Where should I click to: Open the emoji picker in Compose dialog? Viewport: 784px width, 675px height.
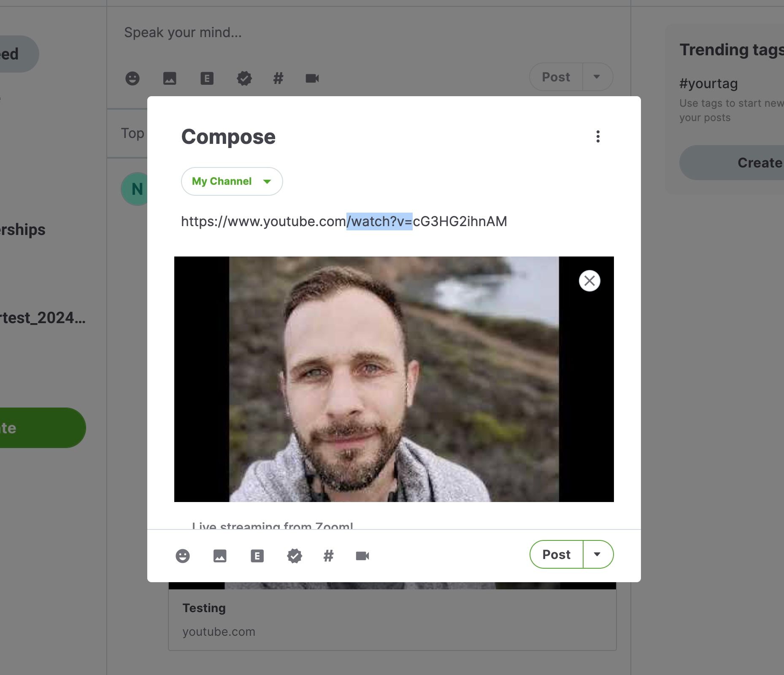tap(183, 556)
